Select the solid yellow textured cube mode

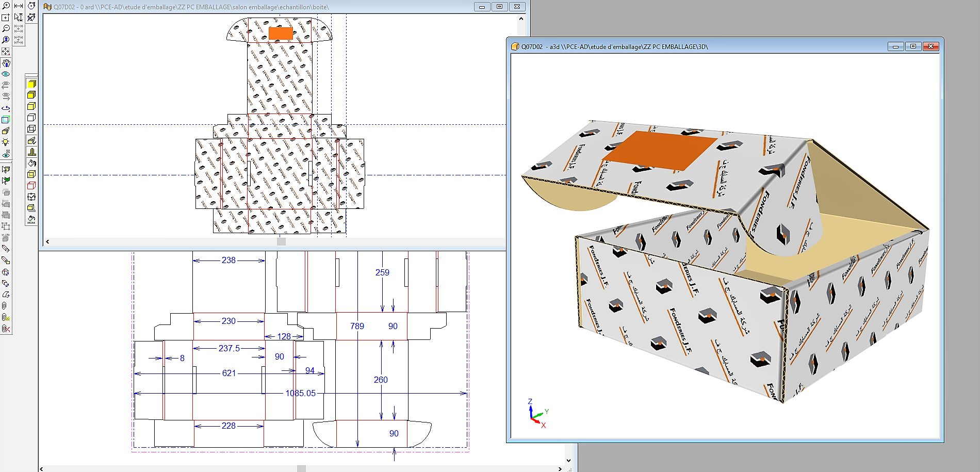(31, 84)
